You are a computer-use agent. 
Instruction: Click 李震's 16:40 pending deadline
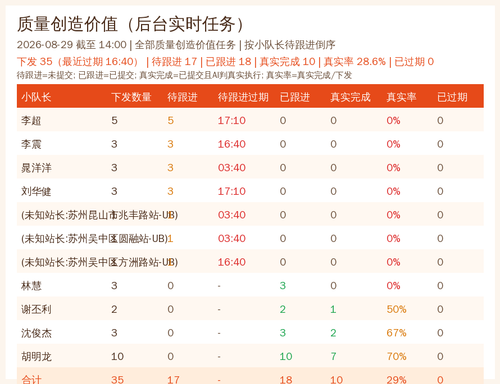click(232, 144)
